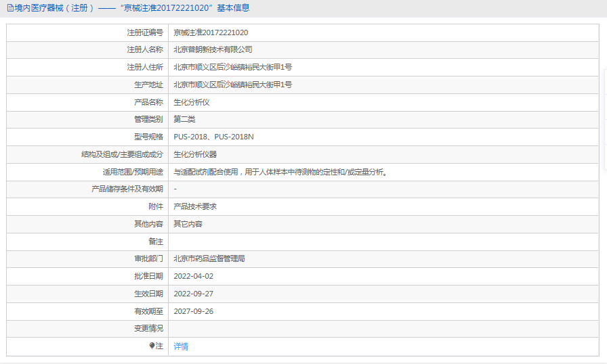The height and width of the screenshot is (364, 607).
Task: Click the 审批部门 label
Action: point(148,259)
